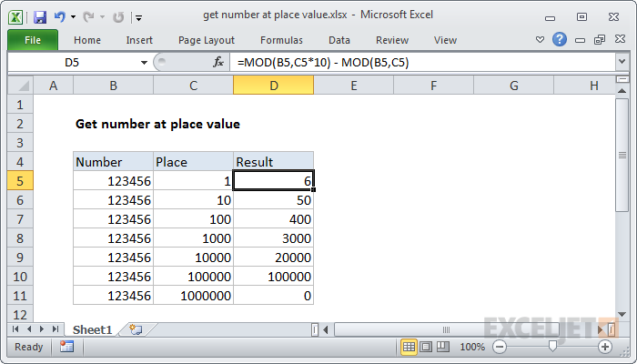Open the Name Box dropdown arrow
637x364 pixels.
tap(144, 63)
